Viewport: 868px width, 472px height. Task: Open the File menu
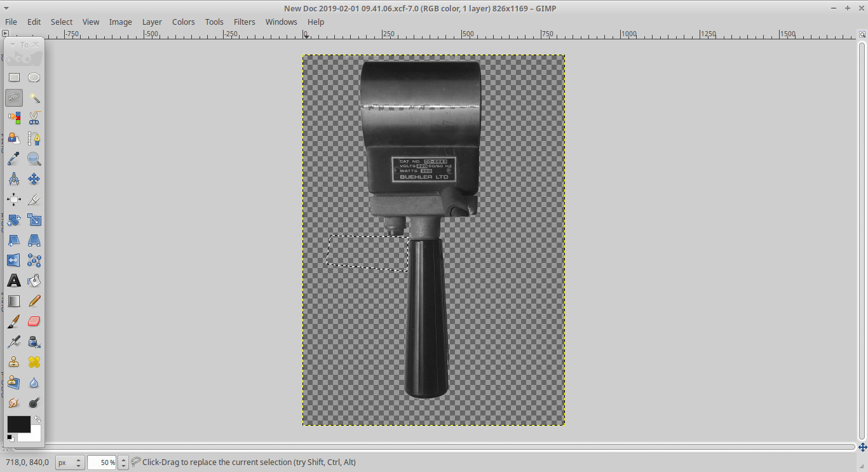[x=11, y=22]
